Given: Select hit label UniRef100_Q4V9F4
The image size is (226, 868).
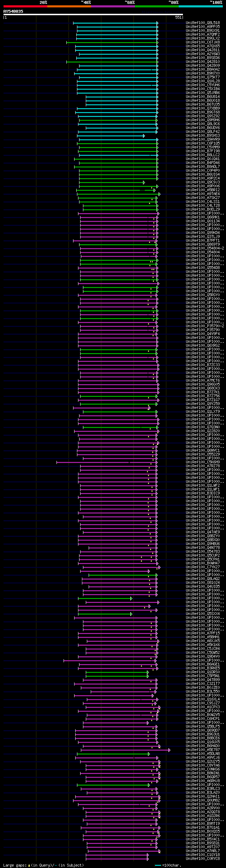Looking at the screenshot, I should pos(203,334).
